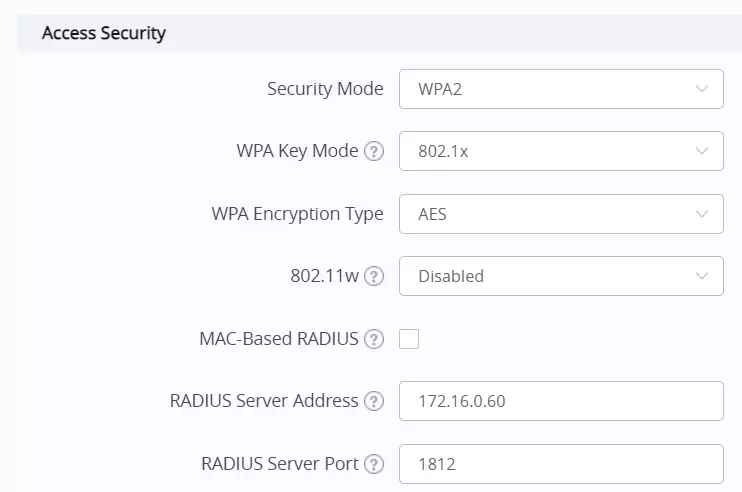This screenshot has width=742, height=492.
Task: Expand the WPA Key Mode dropdown showing 802.1x
Action: point(561,151)
